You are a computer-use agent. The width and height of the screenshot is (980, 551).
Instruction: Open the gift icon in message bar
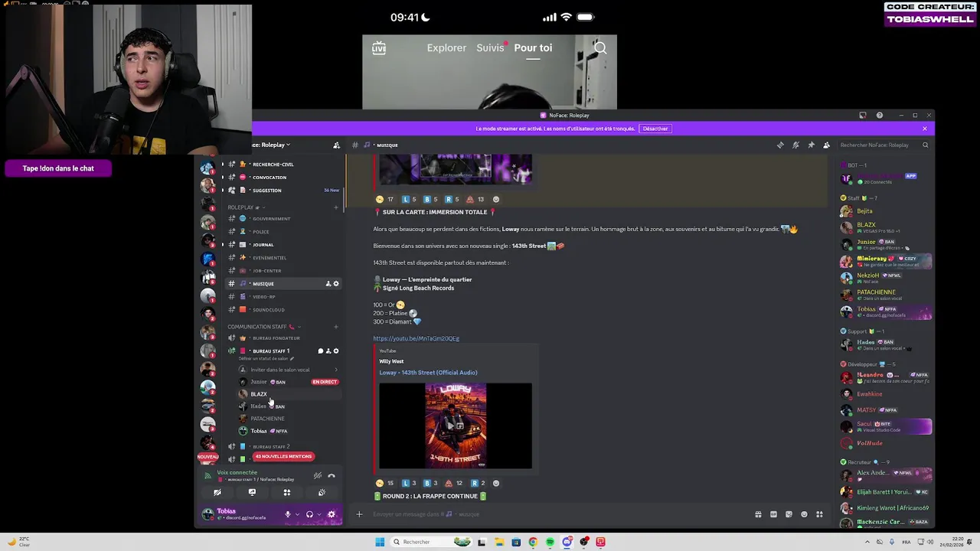[x=758, y=514]
